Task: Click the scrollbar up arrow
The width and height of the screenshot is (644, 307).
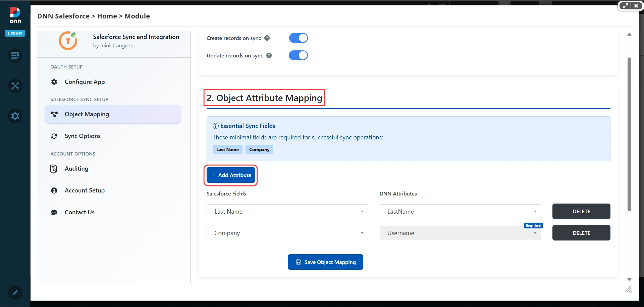Action: pos(629,34)
